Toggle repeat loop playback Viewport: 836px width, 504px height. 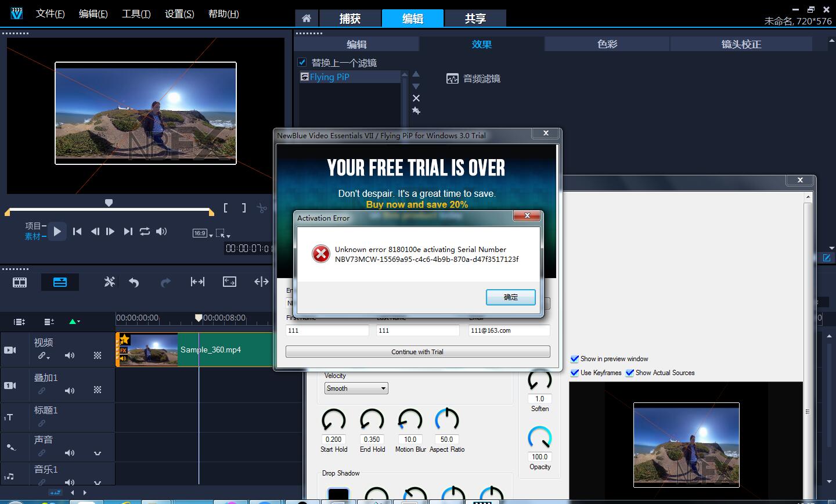point(145,231)
